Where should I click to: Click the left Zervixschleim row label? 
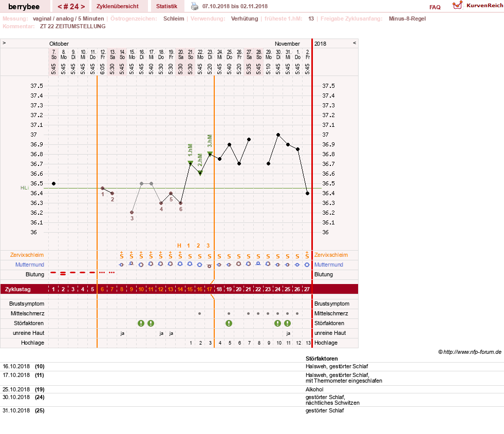click(27, 255)
